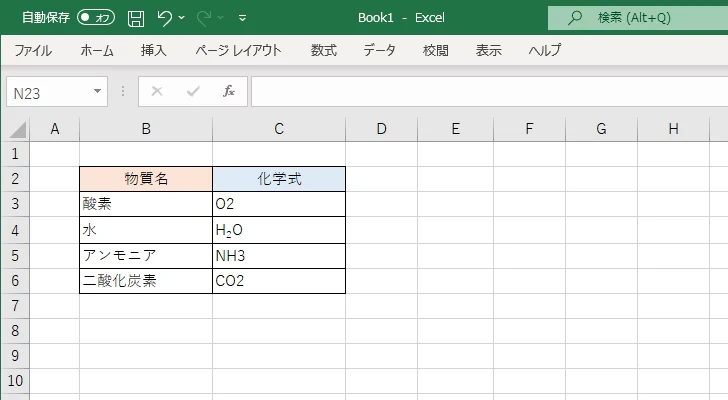
Task: Open the ヘルプ tab
Action: tap(545, 50)
